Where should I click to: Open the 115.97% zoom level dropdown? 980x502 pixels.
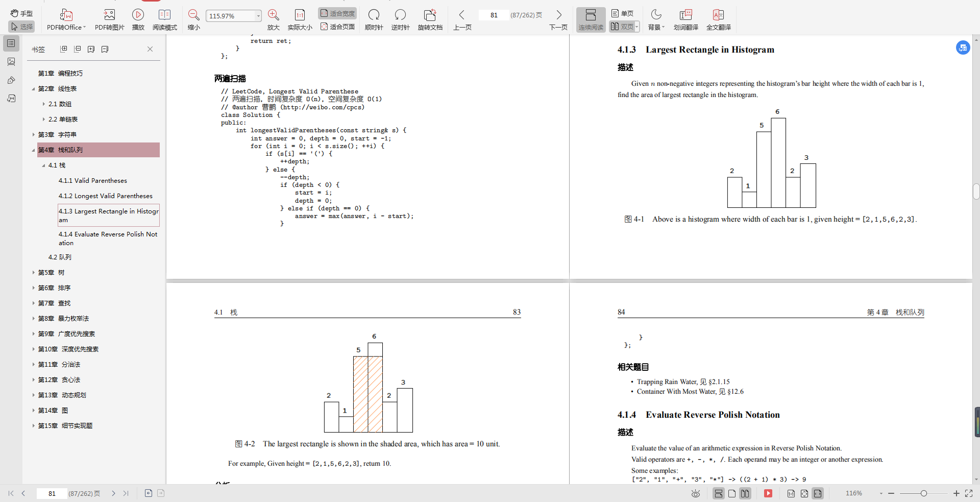(258, 16)
